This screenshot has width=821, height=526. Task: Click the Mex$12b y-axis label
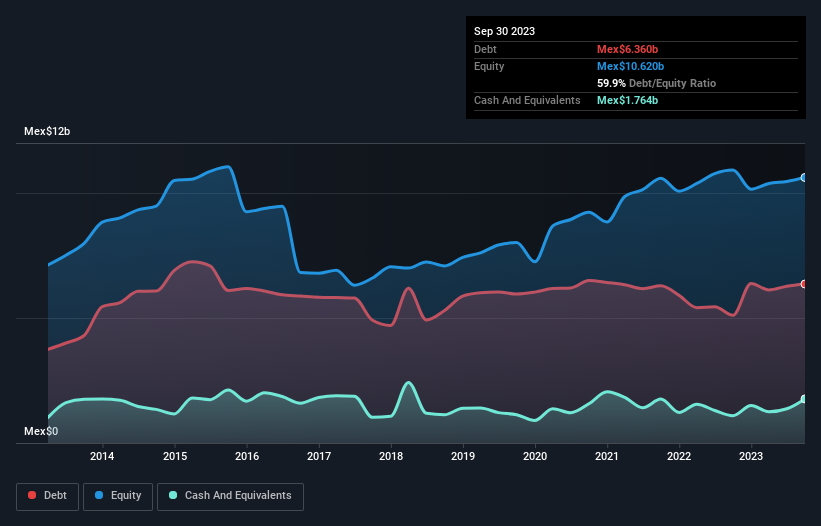coord(48,132)
